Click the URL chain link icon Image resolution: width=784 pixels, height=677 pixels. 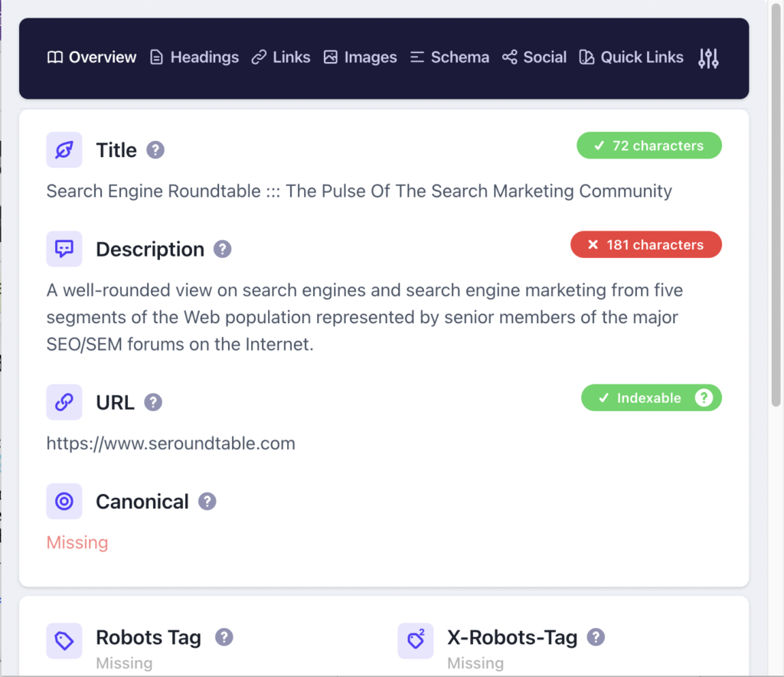[x=64, y=402]
